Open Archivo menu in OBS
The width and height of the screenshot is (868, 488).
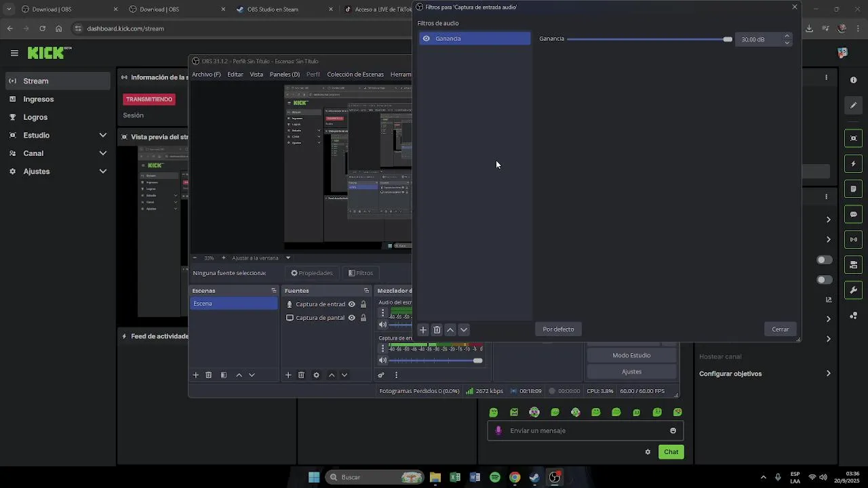click(206, 75)
